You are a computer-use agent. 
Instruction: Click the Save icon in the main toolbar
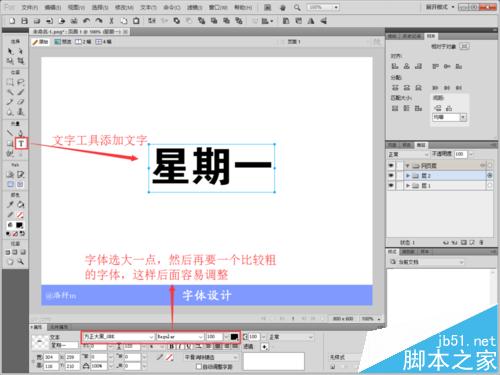[24, 21]
